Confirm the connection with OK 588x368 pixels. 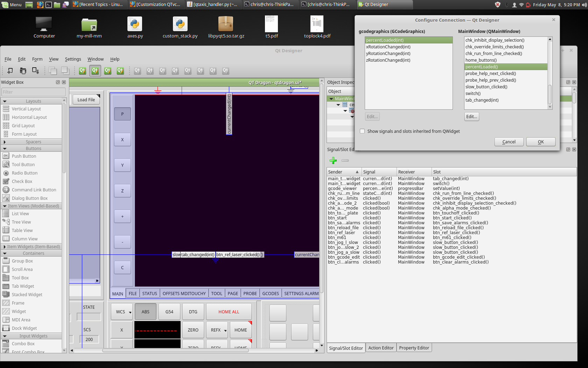point(541,142)
